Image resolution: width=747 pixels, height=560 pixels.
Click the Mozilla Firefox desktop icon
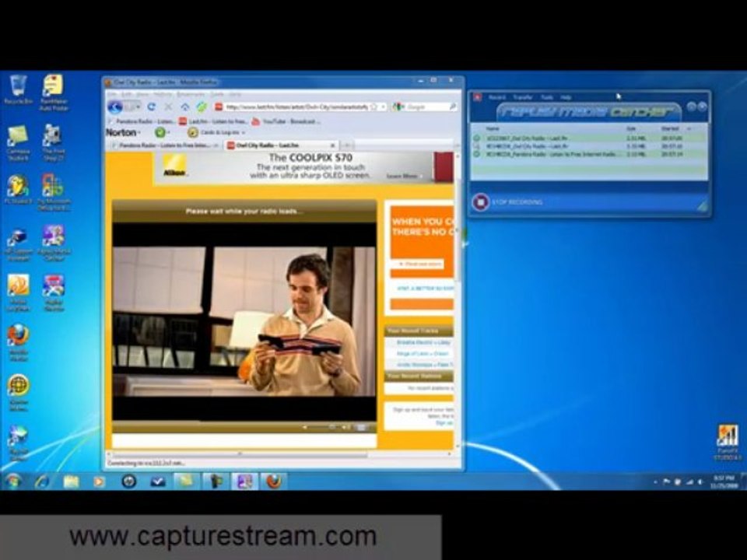click(18, 342)
